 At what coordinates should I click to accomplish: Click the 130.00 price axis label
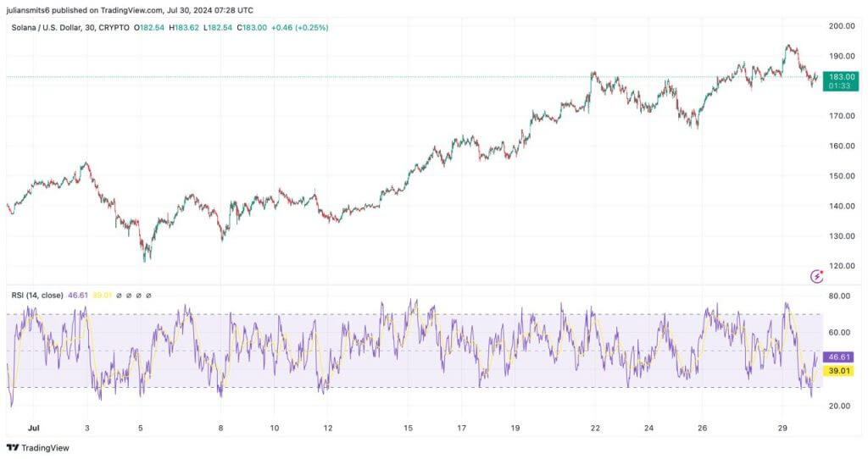842,235
